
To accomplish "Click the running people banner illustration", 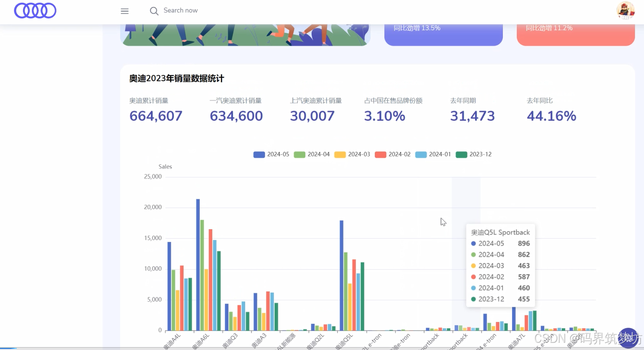I will point(245,34).
